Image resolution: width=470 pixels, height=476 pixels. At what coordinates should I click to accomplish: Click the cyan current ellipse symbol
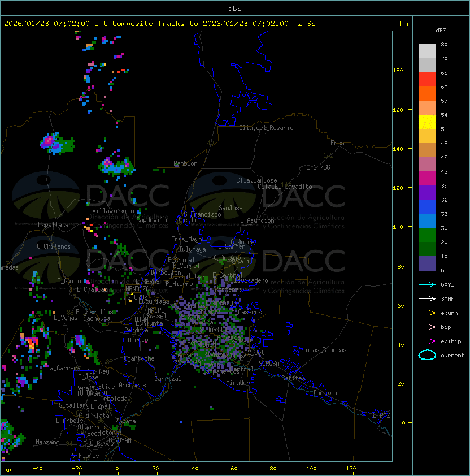click(427, 355)
